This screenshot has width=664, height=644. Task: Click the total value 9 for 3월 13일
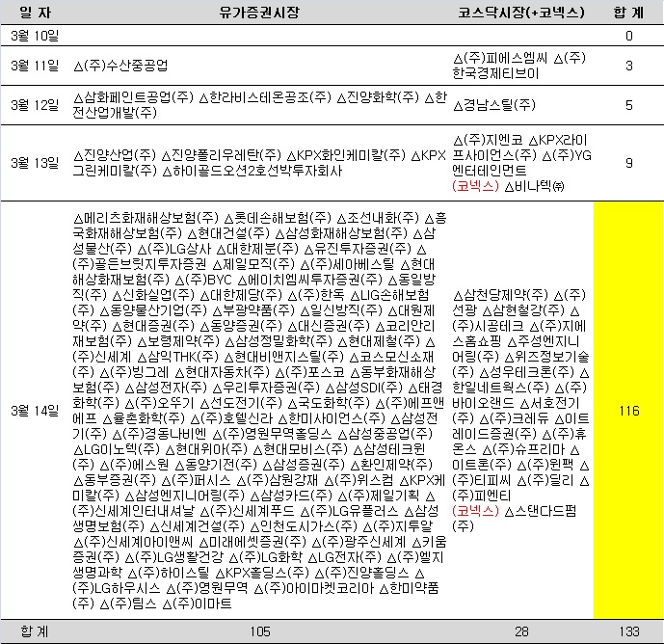[x=629, y=163]
